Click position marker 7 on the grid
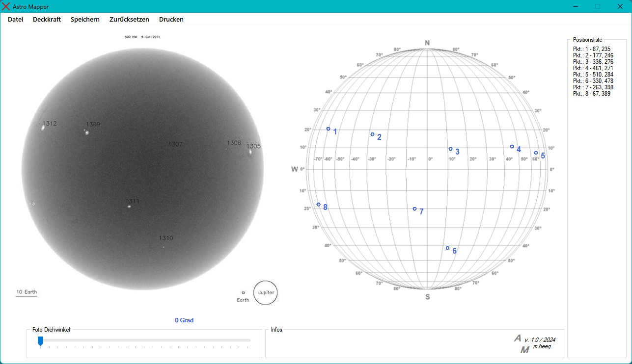Viewport: 632px width, 364px height. click(x=414, y=209)
